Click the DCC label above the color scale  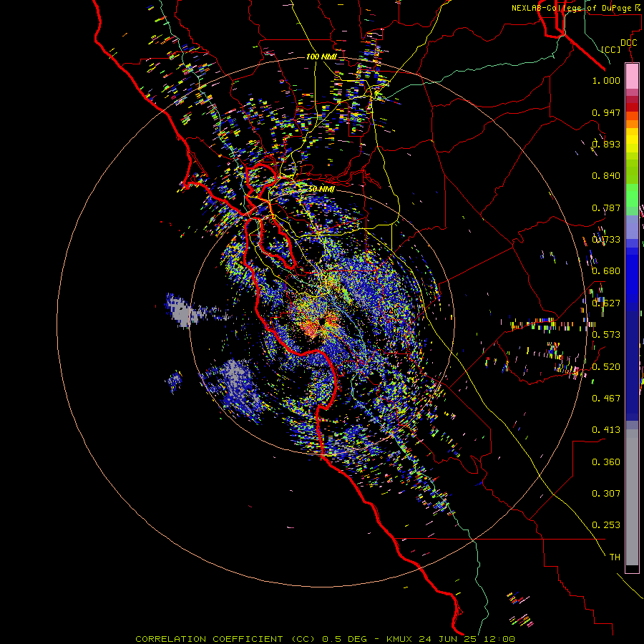628,43
